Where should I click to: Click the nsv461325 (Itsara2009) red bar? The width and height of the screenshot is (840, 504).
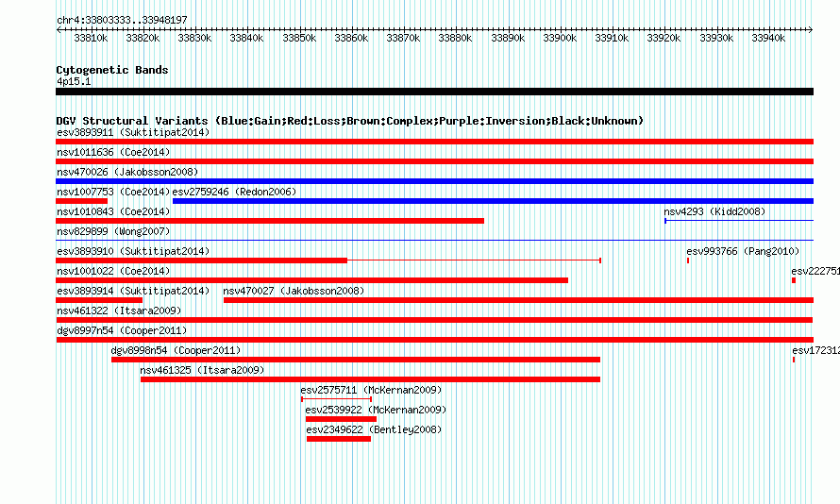tap(370, 379)
